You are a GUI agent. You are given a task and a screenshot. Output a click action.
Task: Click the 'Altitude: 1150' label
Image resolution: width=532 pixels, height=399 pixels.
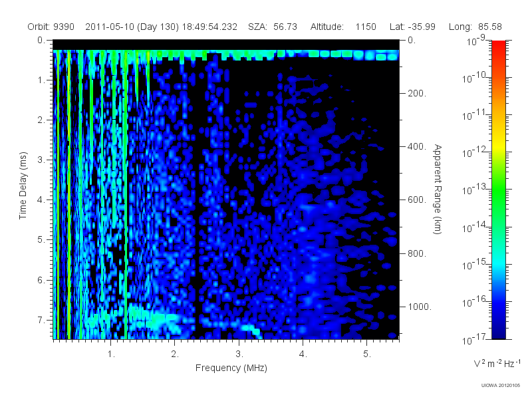pyautogui.click(x=343, y=27)
